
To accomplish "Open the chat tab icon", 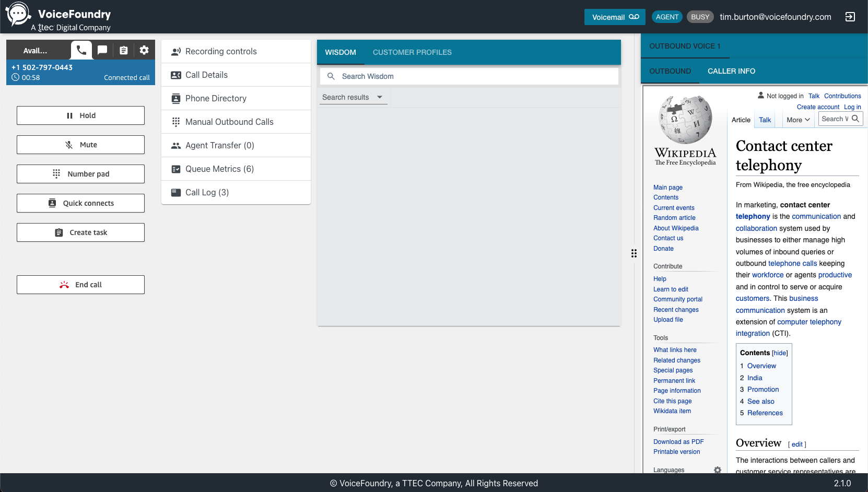I will pyautogui.click(x=102, y=50).
